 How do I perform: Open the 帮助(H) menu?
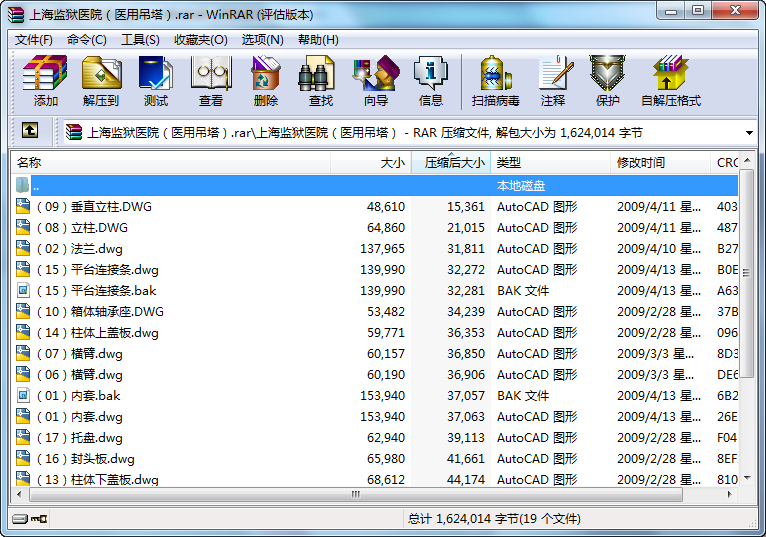click(x=318, y=40)
